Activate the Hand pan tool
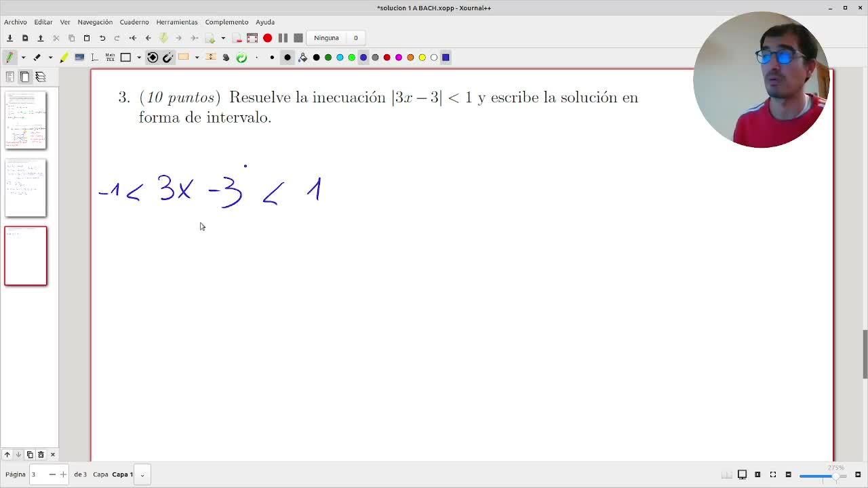This screenshot has width=868, height=488. [226, 58]
